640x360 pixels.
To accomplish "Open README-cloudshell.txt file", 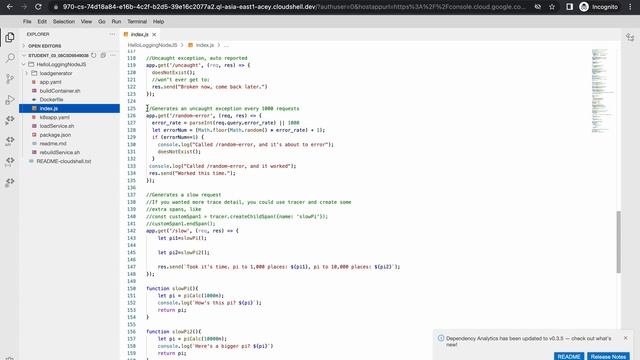I will pyautogui.click(x=64, y=161).
